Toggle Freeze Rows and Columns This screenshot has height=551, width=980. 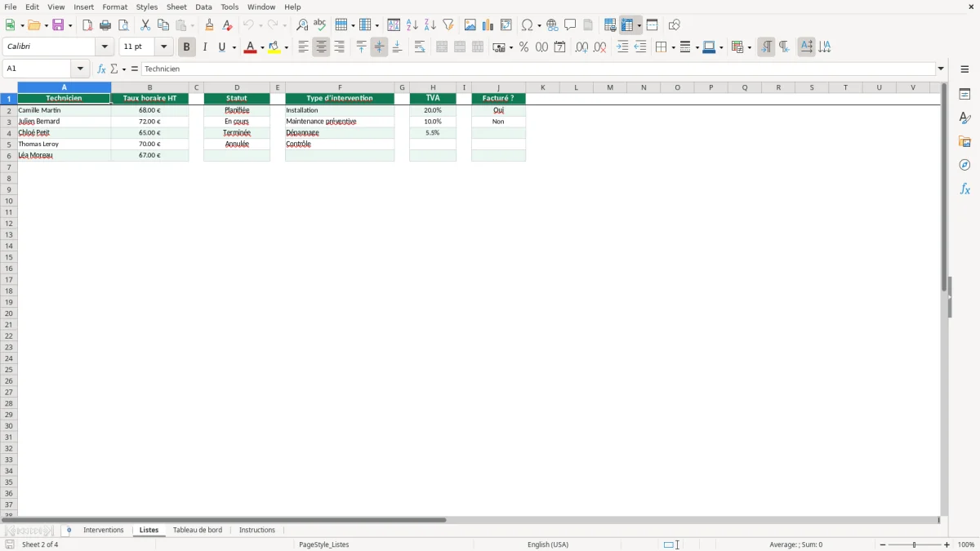click(628, 25)
